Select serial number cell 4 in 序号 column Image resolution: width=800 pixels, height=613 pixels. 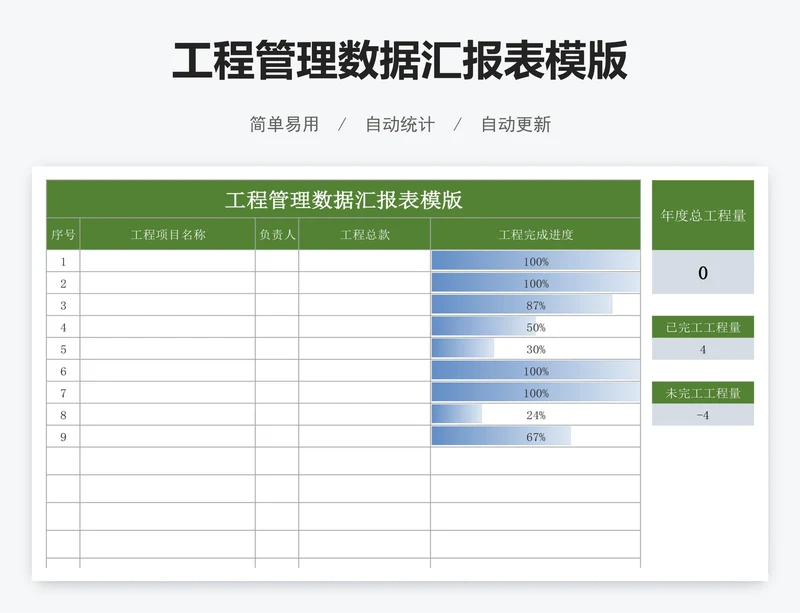click(63, 327)
